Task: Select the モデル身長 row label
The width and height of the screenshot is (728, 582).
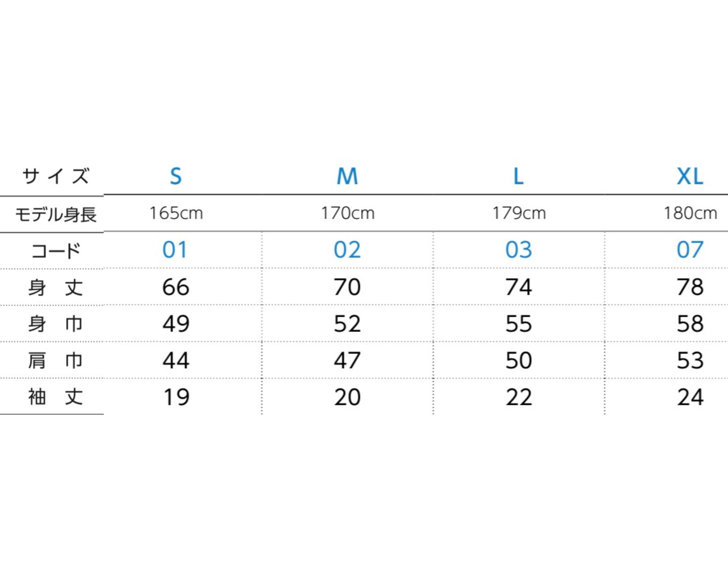Action: pos(56,214)
